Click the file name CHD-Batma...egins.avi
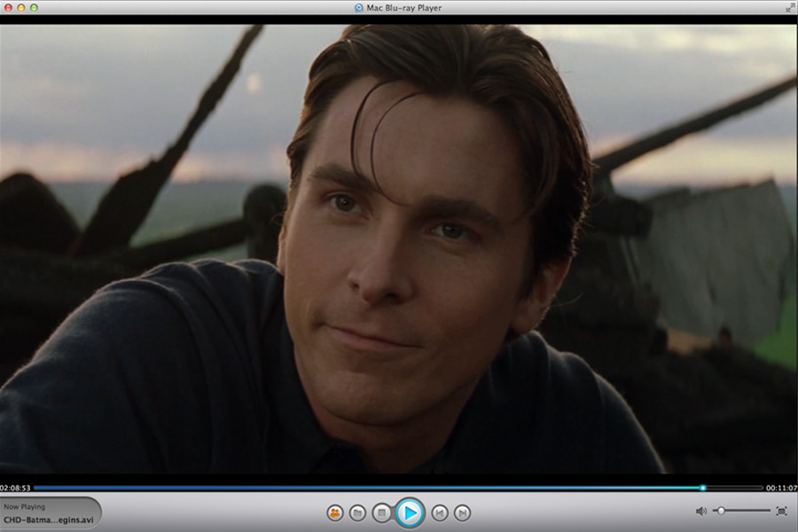 (49, 520)
